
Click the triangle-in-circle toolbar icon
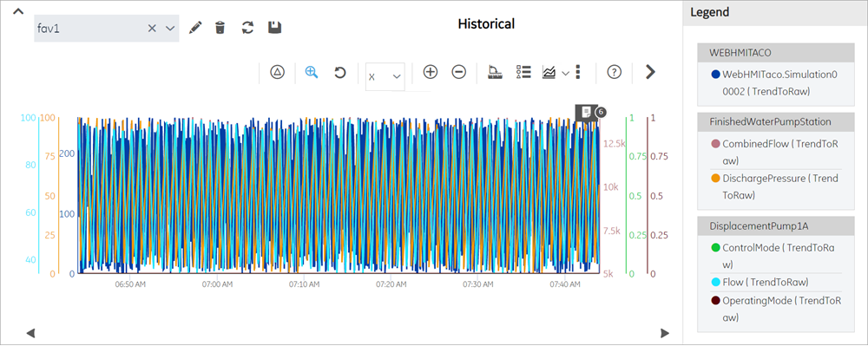[x=278, y=72]
